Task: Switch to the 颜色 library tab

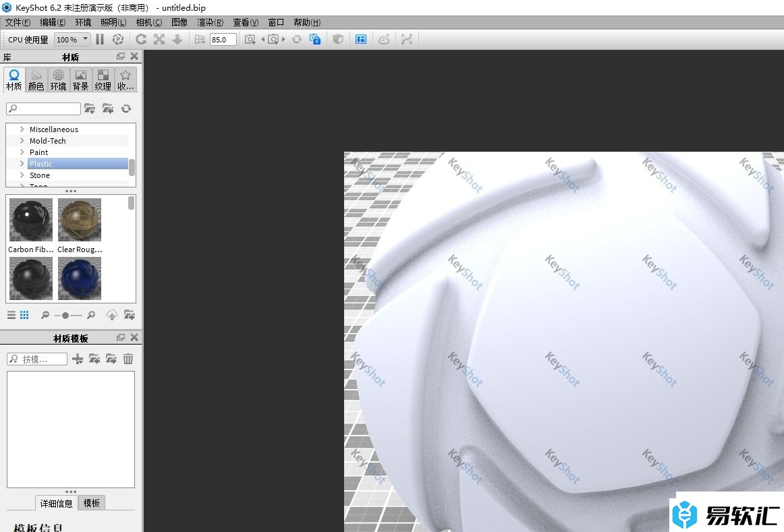Action: (x=36, y=80)
